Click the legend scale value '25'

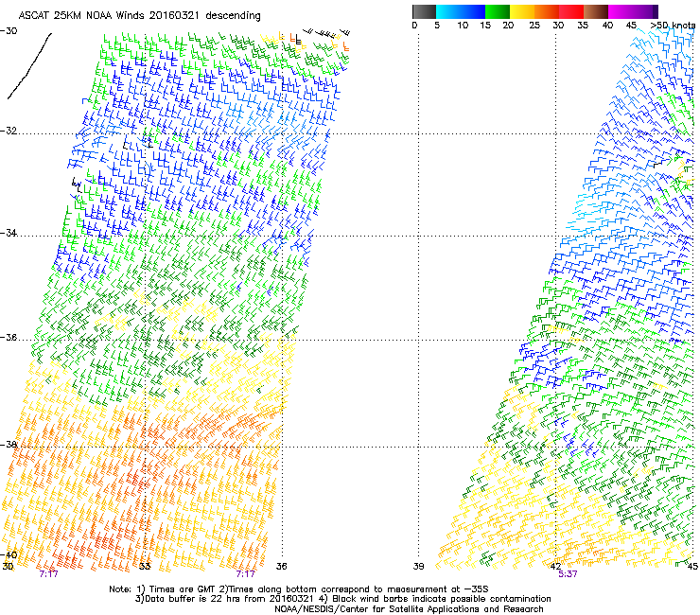(x=534, y=26)
